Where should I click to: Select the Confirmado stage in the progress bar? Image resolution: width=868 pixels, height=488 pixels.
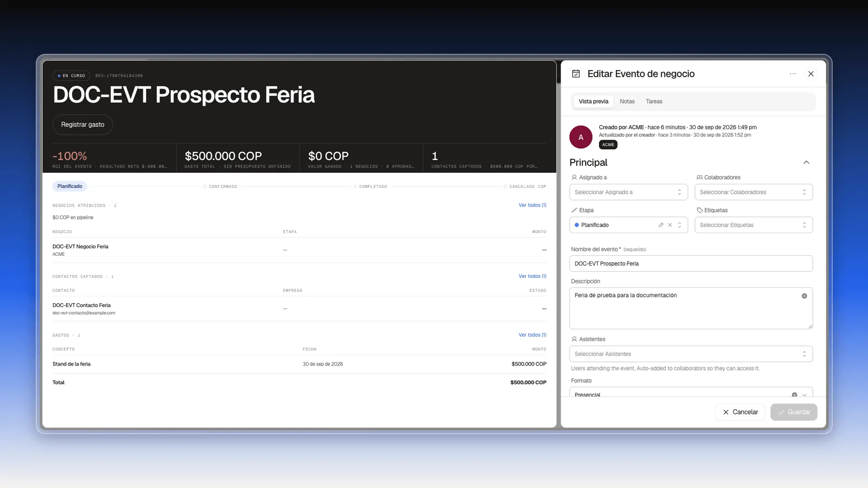point(220,187)
